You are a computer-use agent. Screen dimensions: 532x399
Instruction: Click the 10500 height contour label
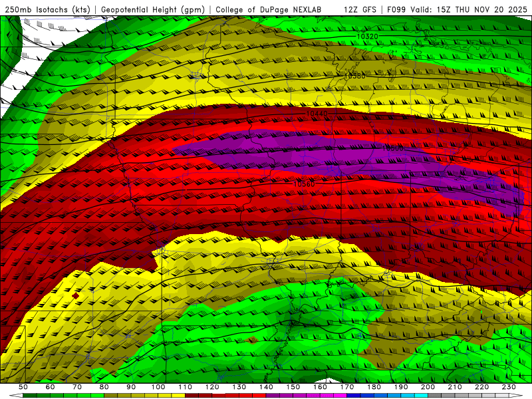pos(393,148)
